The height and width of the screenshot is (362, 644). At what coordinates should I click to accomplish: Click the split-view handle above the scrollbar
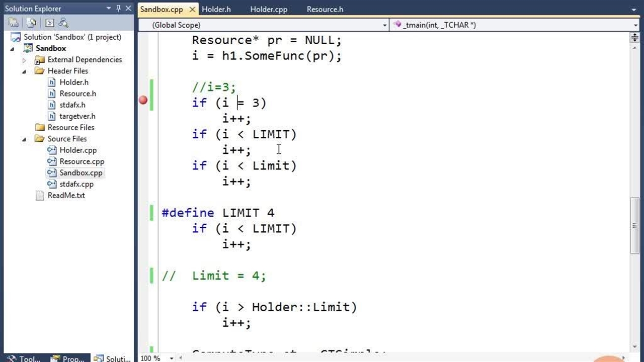(x=635, y=38)
